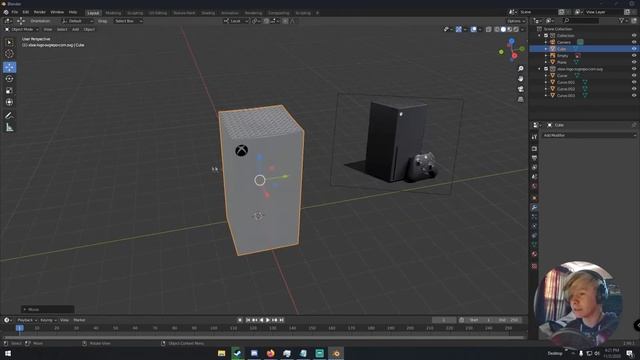Image resolution: width=640 pixels, height=360 pixels.
Task: Expand the Cube item in outliner
Action: [546, 49]
